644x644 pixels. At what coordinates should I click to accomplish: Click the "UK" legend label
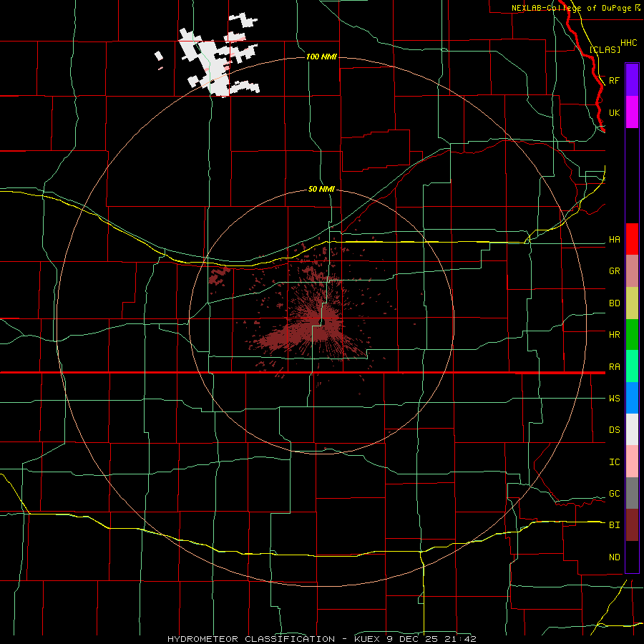tap(614, 113)
